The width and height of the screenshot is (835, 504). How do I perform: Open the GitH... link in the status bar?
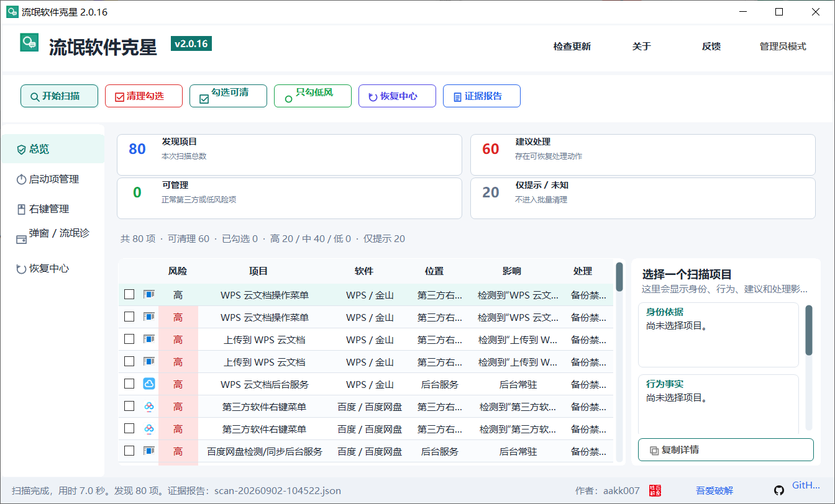click(806, 485)
